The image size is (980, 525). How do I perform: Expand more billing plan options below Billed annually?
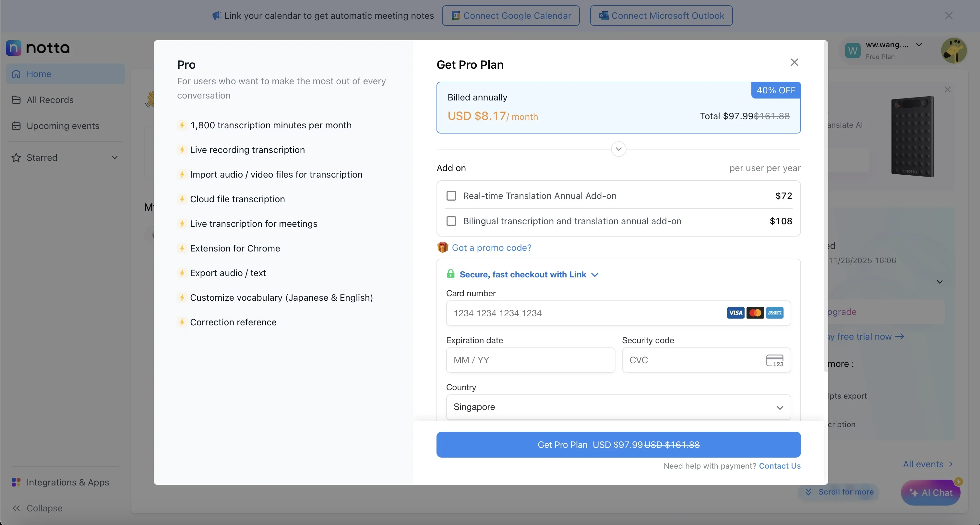618,149
